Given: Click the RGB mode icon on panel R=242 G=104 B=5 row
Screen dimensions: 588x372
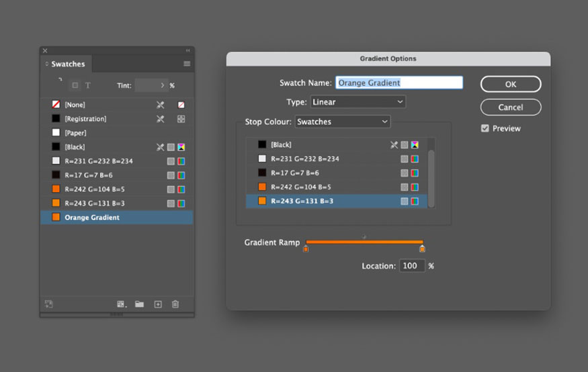Looking at the screenshot, I should [181, 189].
